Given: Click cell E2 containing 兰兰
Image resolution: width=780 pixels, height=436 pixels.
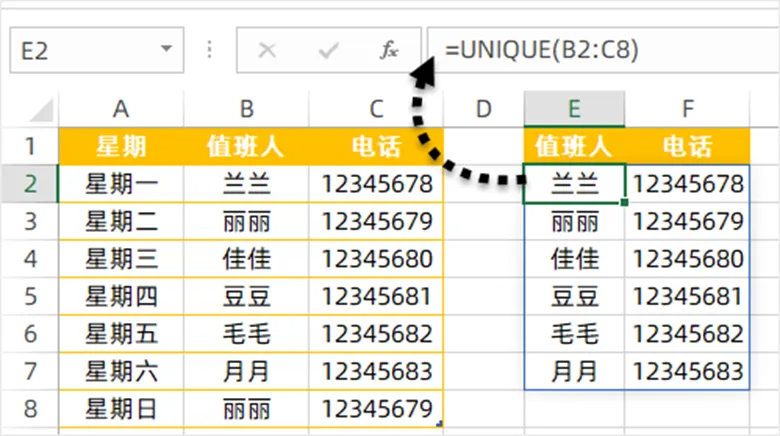Looking at the screenshot, I should [575, 184].
